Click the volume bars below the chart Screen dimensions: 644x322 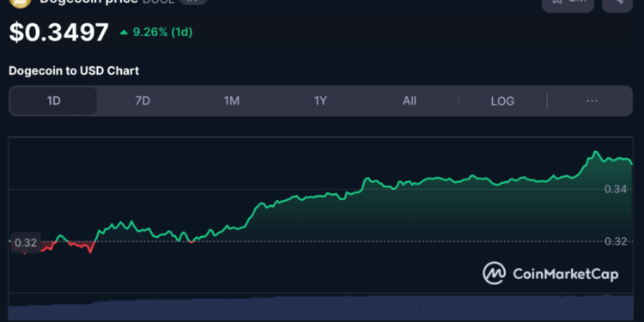point(320,307)
